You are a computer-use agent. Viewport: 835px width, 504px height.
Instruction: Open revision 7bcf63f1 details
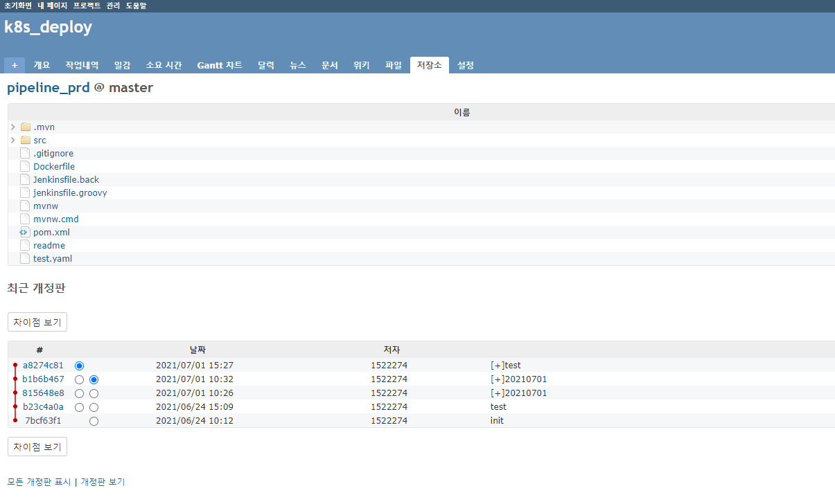pyautogui.click(x=44, y=420)
